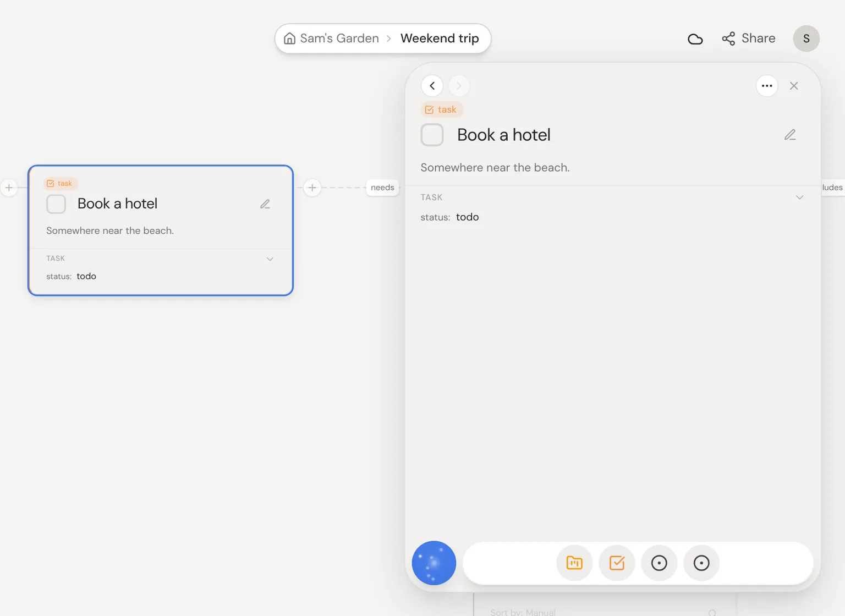Image resolution: width=845 pixels, height=616 pixels.
Task: Click the orange task checkbox icon
Action: [617, 563]
